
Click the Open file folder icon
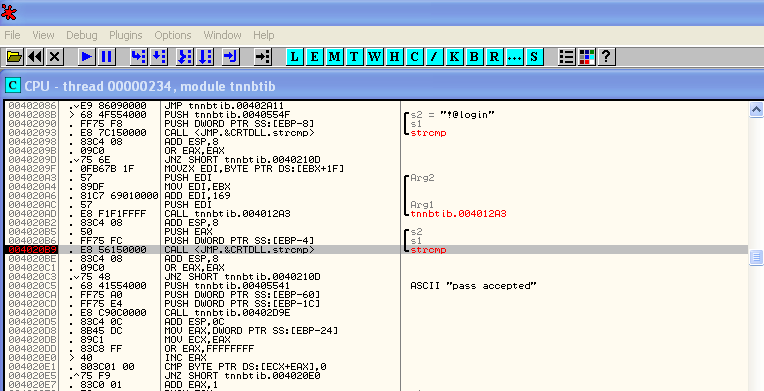click(x=15, y=57)
